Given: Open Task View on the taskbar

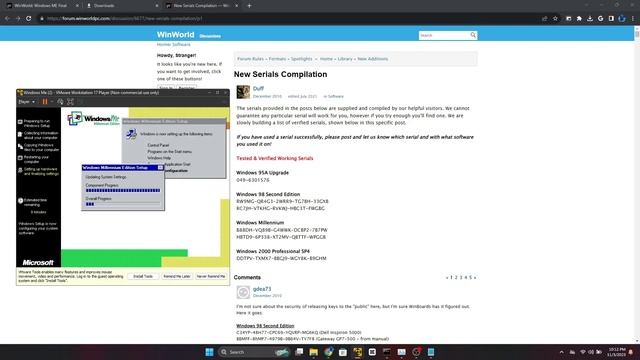Looking at the screenshot, I should (299, 352).
